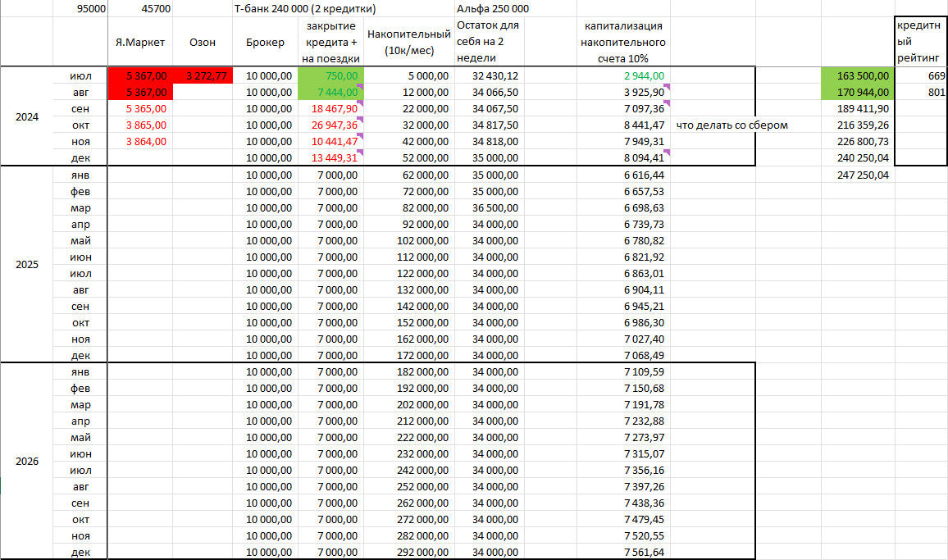The height and width of the screenshot is (560, 948).
Task: Select the 'май' month cell in 2025
Action: click(x=80, y=241)
